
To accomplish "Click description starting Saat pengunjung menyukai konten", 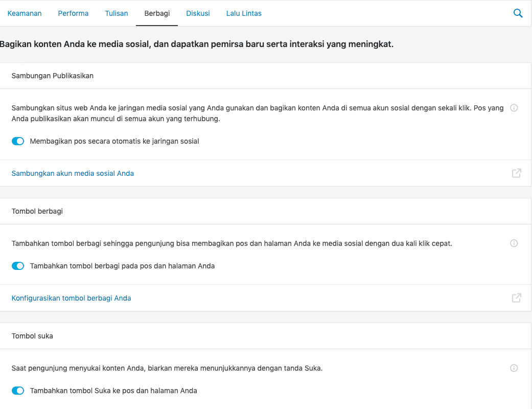I will [x=167, y=368].
